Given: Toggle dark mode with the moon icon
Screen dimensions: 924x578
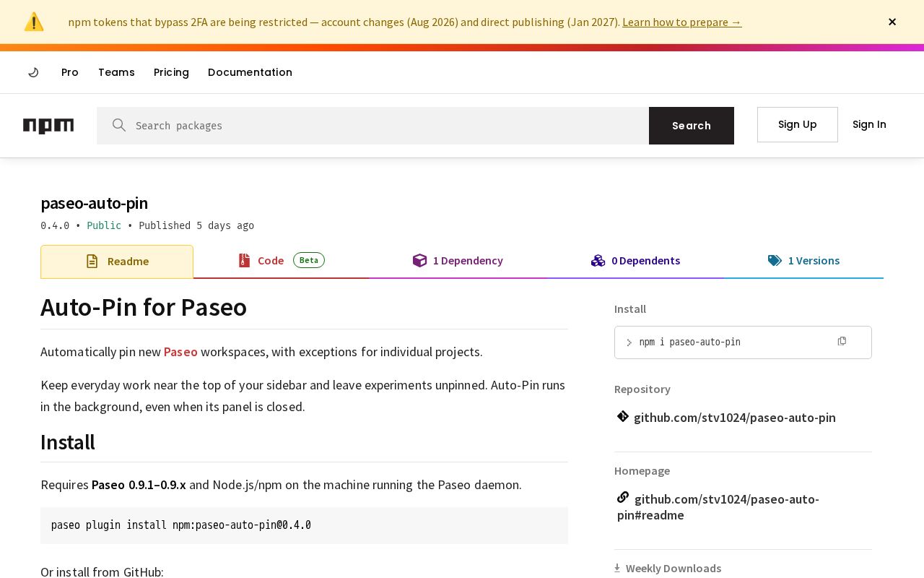Looking at the screenshot, I should (33, 72).
